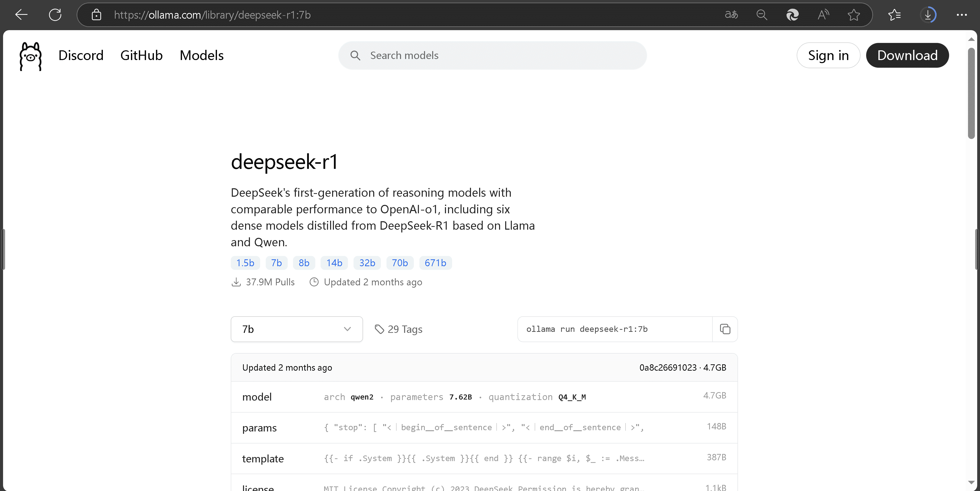Screen dimensions: 980x491
Task: View site security lock icon
Action: 96,15
